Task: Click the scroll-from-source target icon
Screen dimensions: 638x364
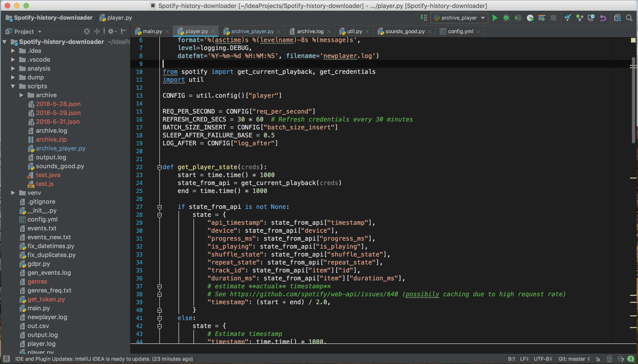Action: pos(87,31)
